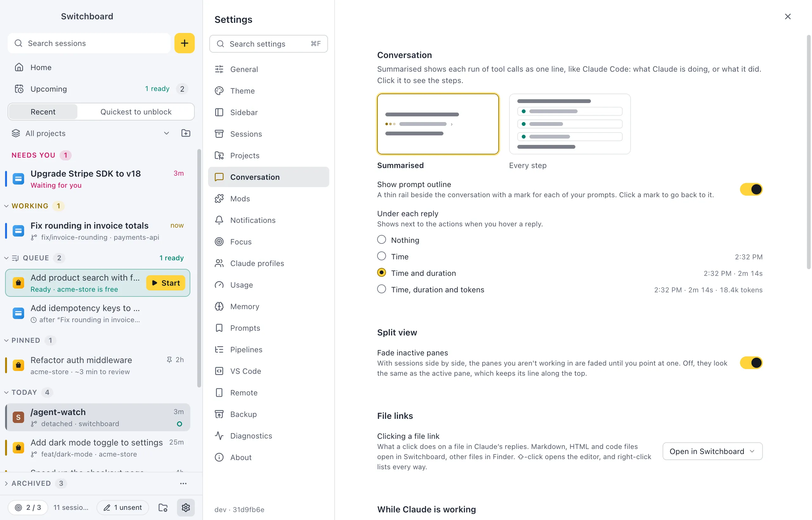Click the Memory brain icon

coord(219,306)
